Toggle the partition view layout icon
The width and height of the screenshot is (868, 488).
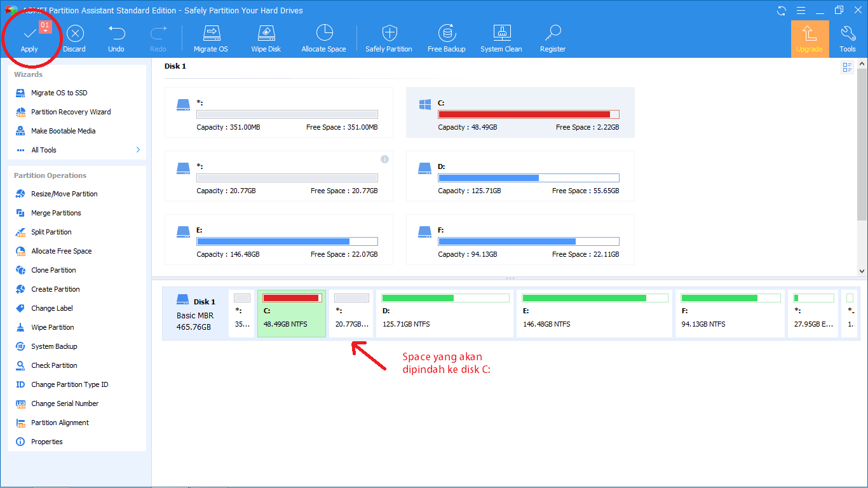point(847,67)
